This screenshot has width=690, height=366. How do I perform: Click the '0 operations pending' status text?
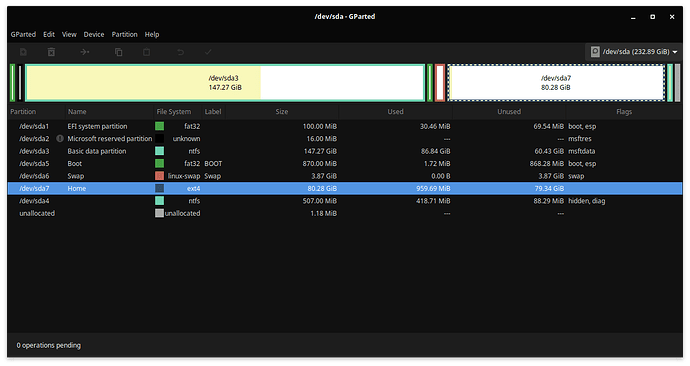pyautogui.click(x=48, y=345)
